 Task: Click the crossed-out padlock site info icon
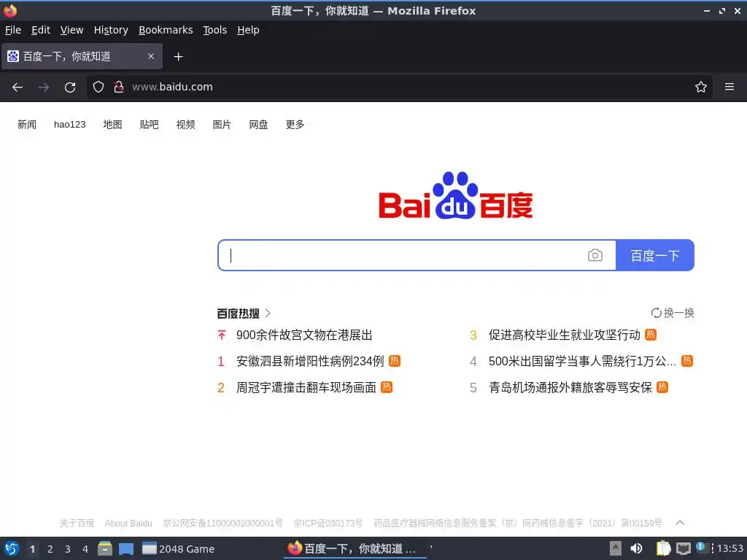point(119,87)
